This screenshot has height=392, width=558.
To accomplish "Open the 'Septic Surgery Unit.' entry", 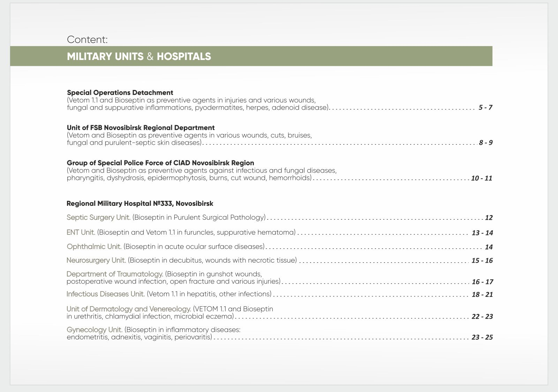I will (x=98, y=217).
